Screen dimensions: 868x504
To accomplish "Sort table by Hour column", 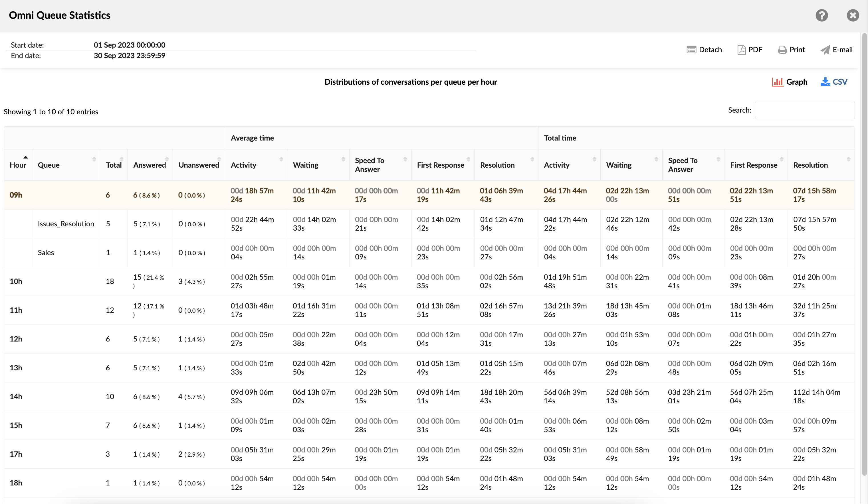I will click(18, 165).
